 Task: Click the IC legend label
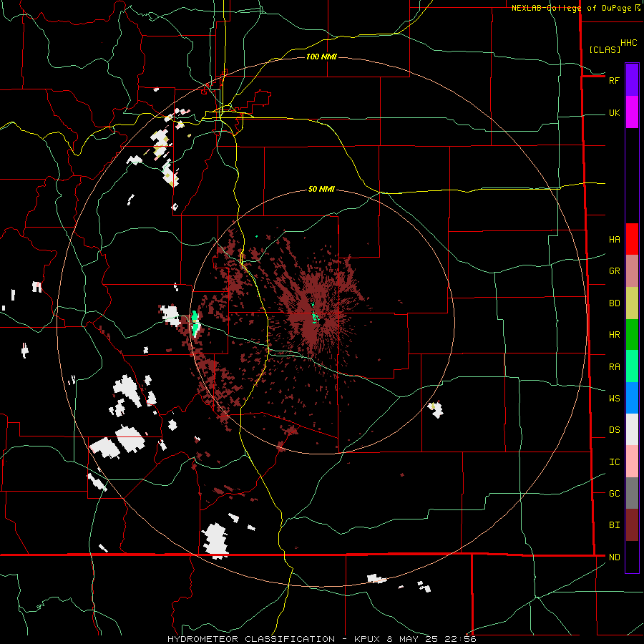tap(614, 462)
